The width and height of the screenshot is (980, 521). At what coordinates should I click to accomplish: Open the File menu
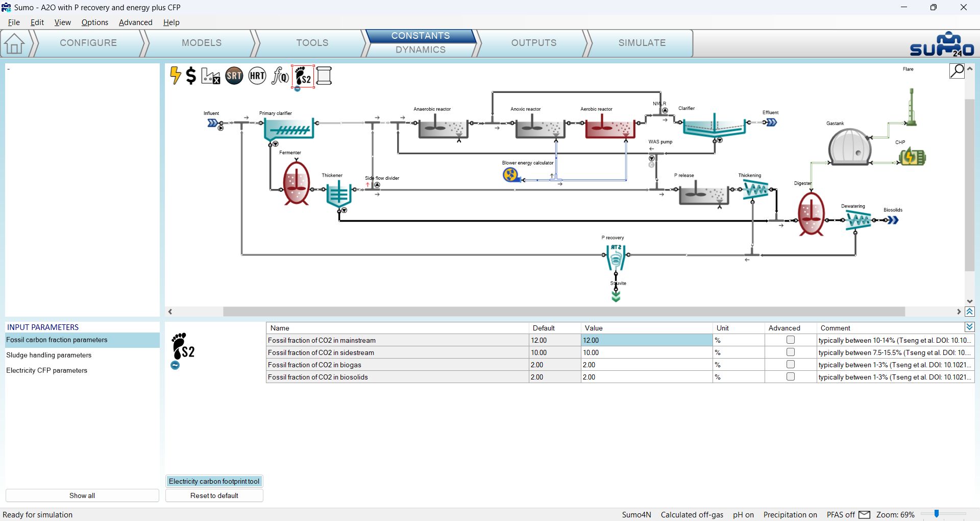point(14,22)
